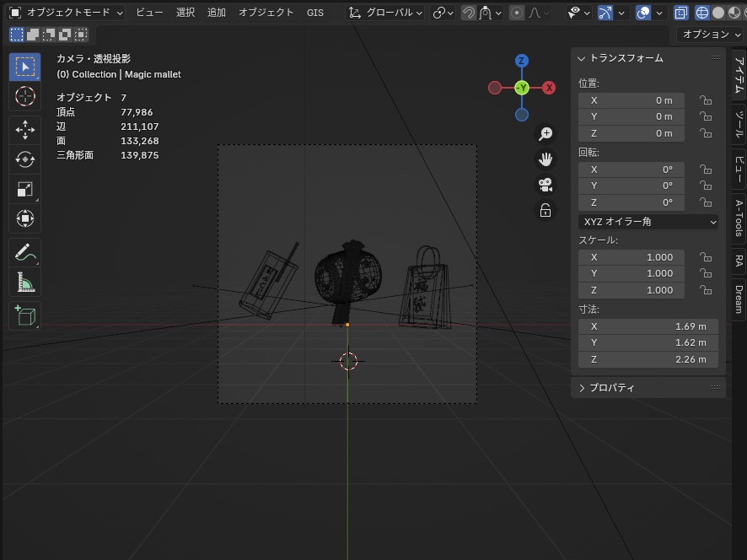The image size is (747, 560).
Task: Click the location X value field
Action: pos(631,100)
